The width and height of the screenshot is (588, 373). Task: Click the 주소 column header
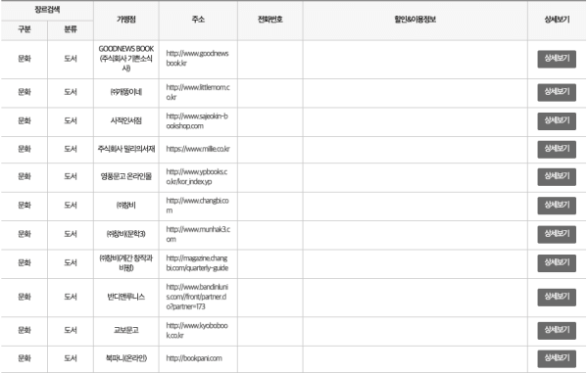coord(198,20)
